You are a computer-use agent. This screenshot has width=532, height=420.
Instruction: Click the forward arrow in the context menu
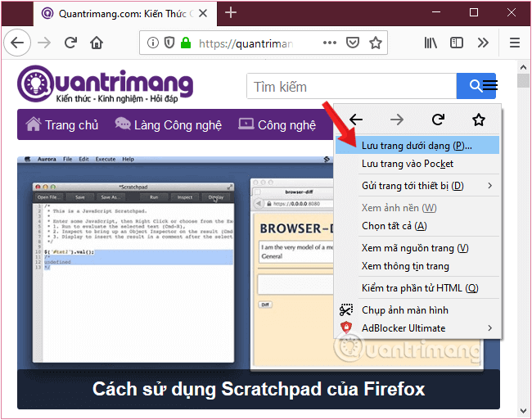[x=397, y=120]
